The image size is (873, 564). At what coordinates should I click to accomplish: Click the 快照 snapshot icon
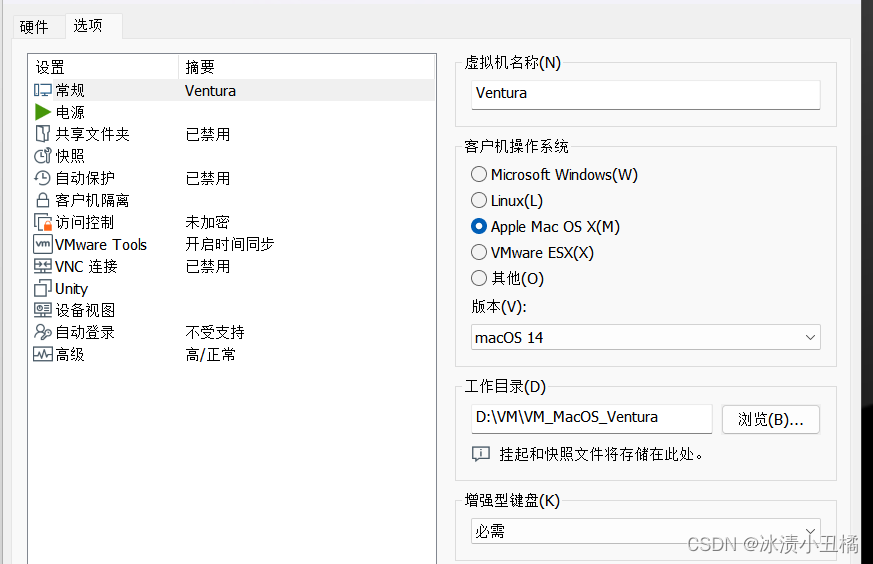pyautogui.click(x=43, y=156)
